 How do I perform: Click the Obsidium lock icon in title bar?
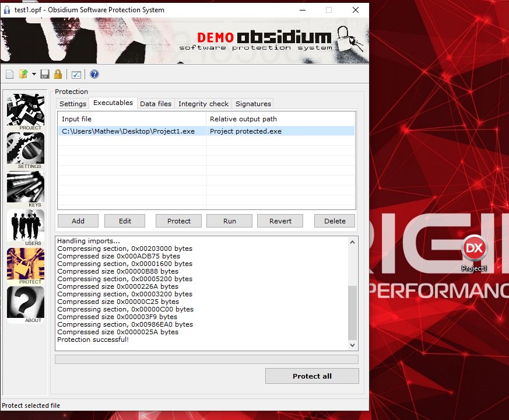[x=7, y=10]
